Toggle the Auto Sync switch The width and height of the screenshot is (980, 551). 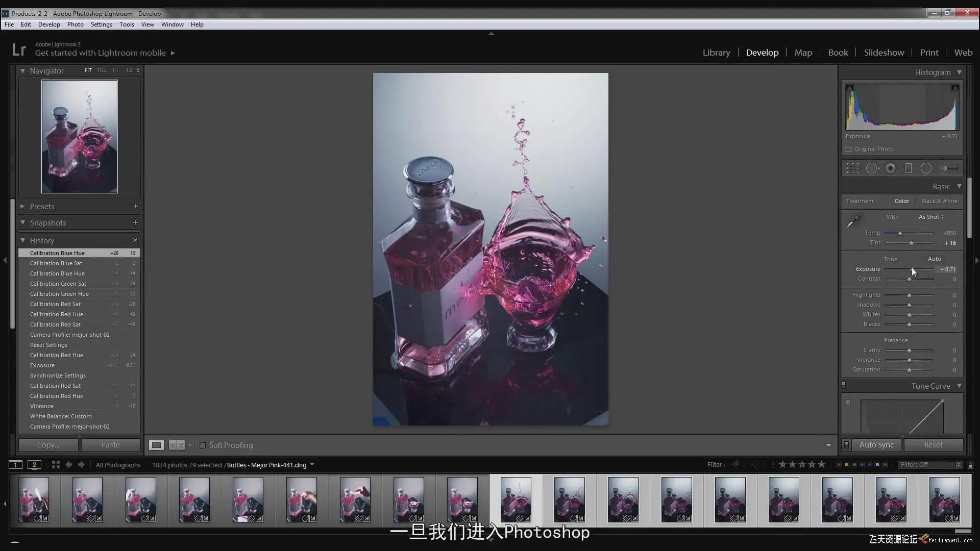click(846, 445)
